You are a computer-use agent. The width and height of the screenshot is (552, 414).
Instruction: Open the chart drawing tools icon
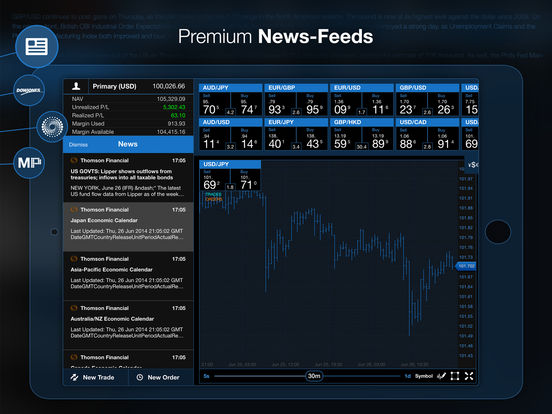tap(441, 376)
